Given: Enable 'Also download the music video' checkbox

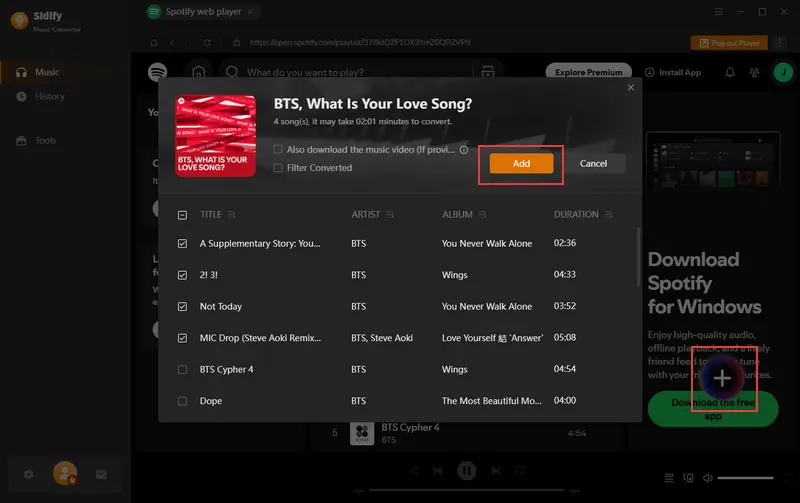Looking at the screenshot, I should click(278, 149).
